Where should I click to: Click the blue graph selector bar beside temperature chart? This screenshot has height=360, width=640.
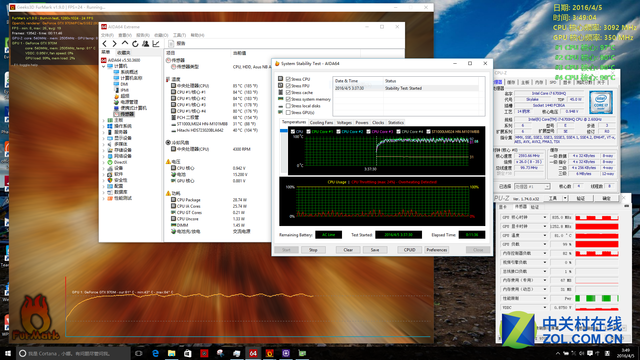(284, 131)
